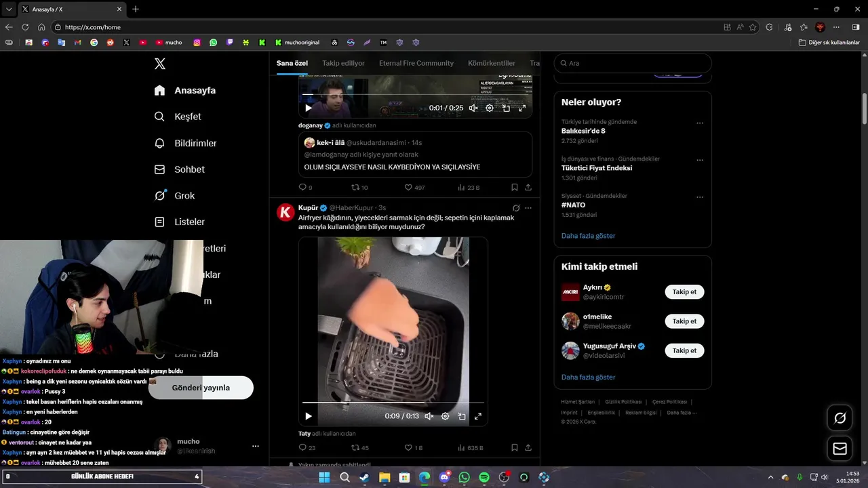Open the floating Grok button
The image size is (868, 488).
[x=840, y=418]
